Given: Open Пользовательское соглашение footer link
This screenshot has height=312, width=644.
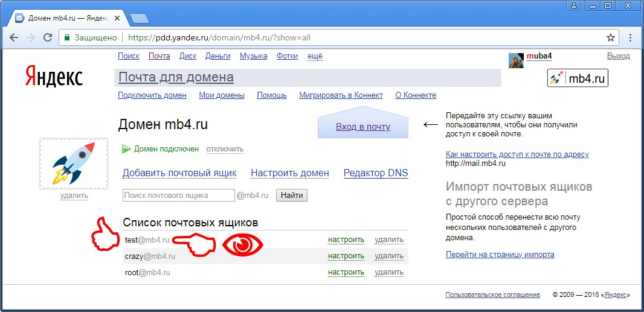Looking at the screenshot, I should click(x=492, y=294).
